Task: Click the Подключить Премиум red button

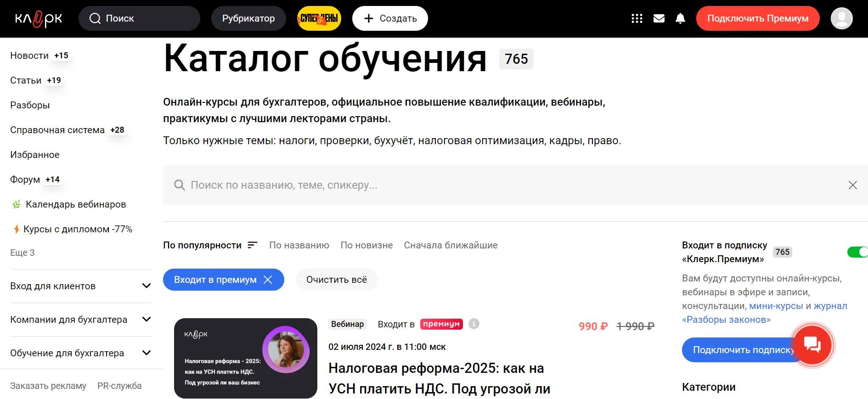Action: [x=758, y=18]
